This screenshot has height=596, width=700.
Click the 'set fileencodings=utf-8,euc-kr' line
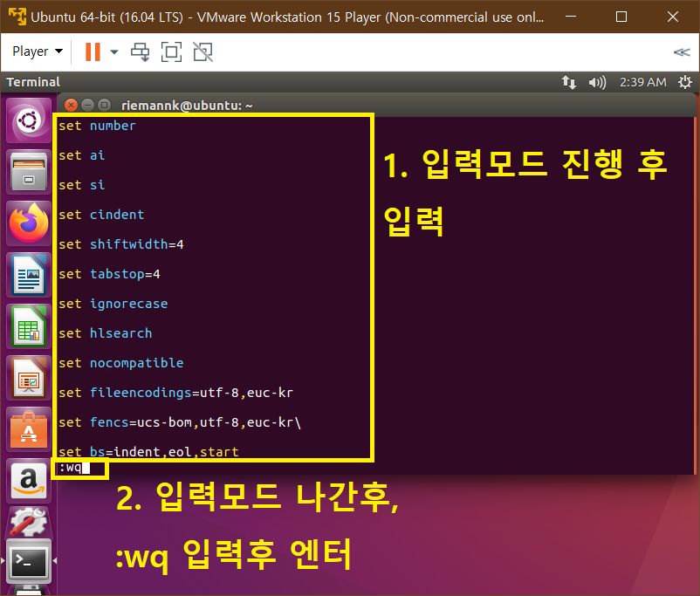(176, 393)
